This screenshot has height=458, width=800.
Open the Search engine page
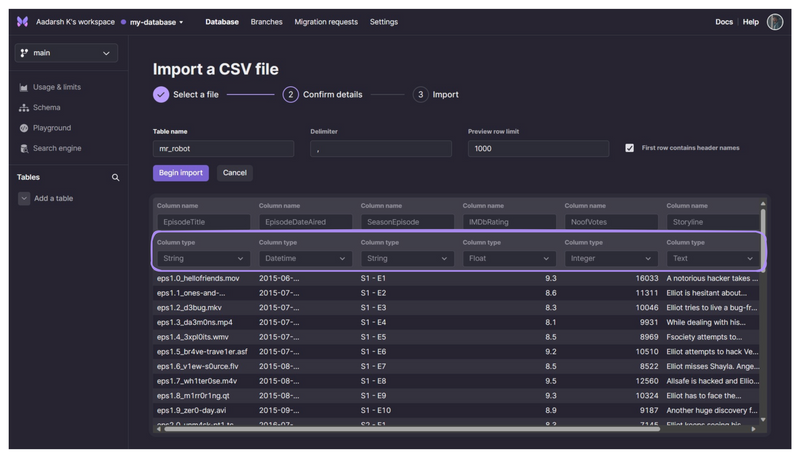[51, 148]
